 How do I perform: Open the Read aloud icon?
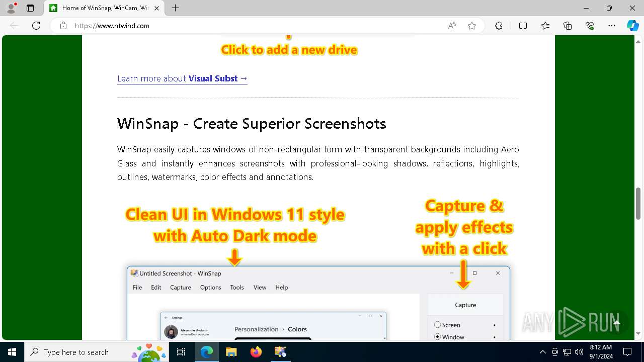tap(452, 26)
